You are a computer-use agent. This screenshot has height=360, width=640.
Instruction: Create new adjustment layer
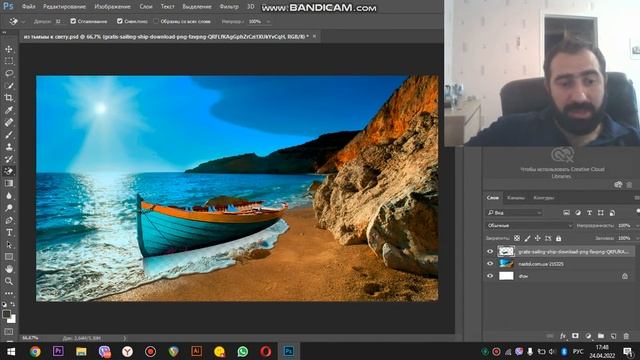(588, 336)
